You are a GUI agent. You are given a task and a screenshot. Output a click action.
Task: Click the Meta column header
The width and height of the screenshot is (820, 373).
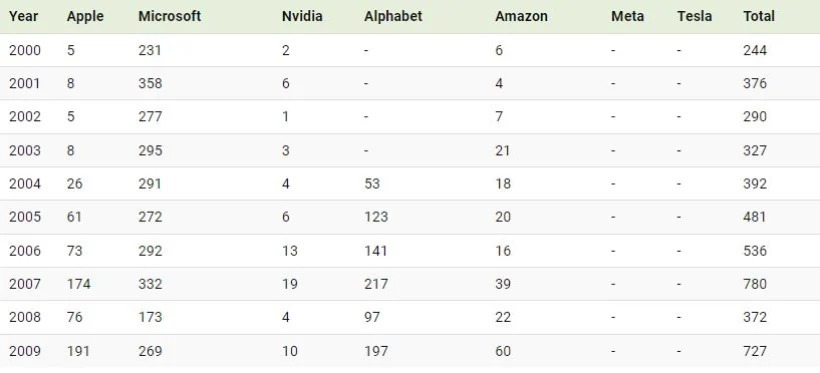point(627,16)
